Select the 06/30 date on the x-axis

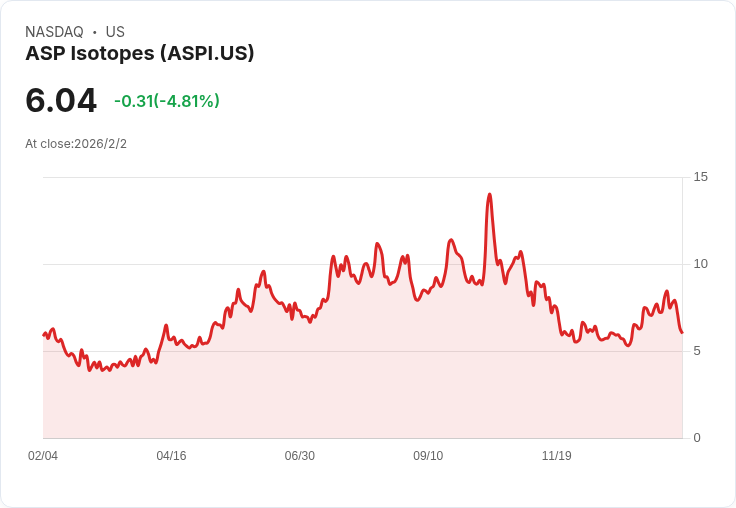299,456
